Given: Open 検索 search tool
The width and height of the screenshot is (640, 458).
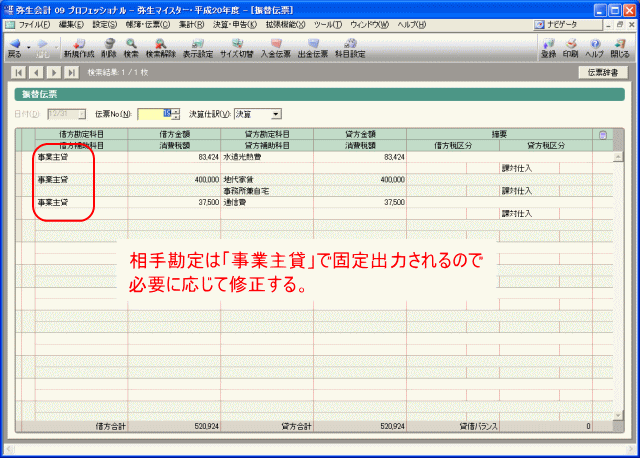Looking at the screenshot, I should click(x=131, y=48).
